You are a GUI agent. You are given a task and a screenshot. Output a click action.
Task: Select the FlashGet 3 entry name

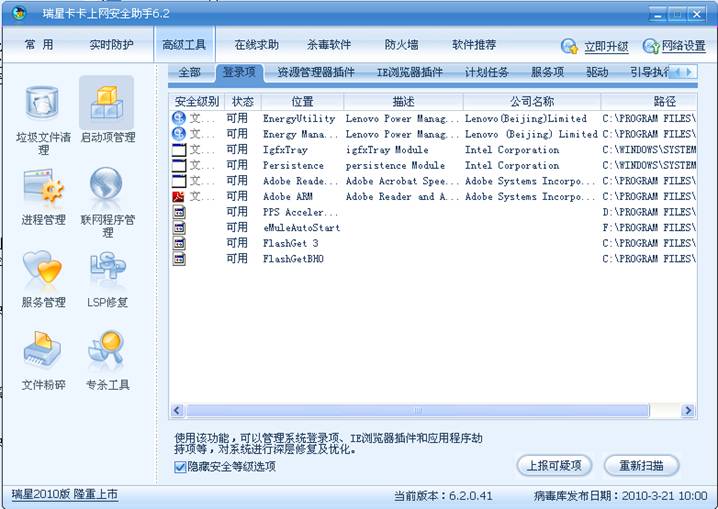(290, 244)
